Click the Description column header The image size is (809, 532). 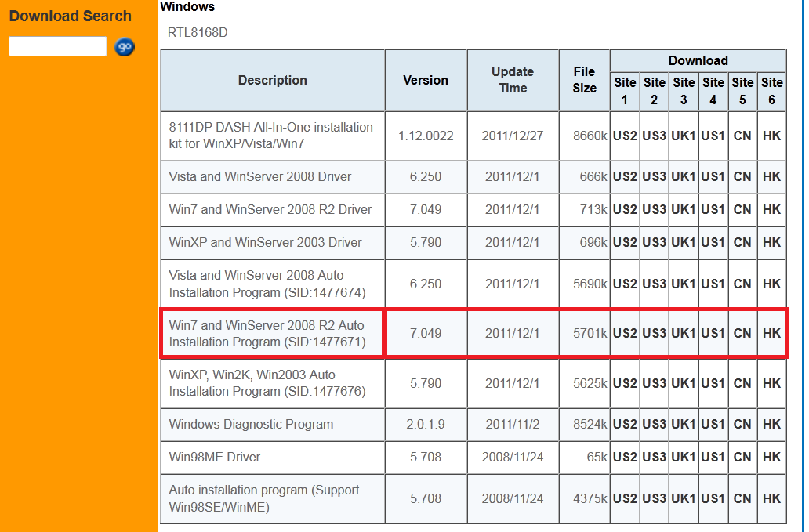[273, 81]
